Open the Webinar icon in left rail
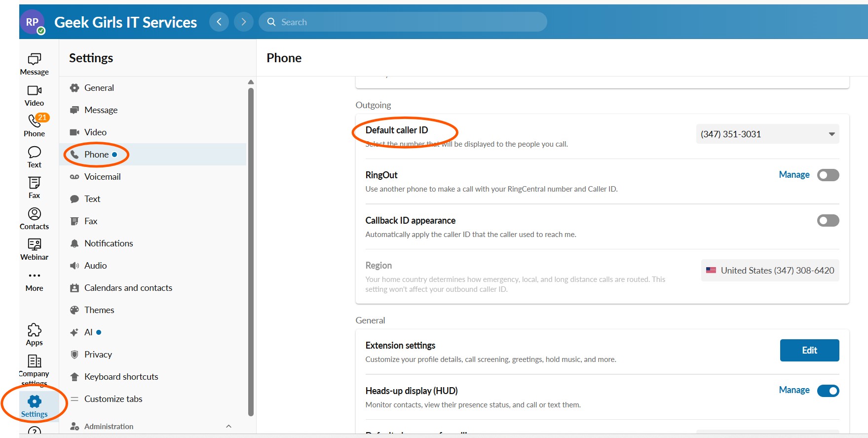 [x=34, y=244]
